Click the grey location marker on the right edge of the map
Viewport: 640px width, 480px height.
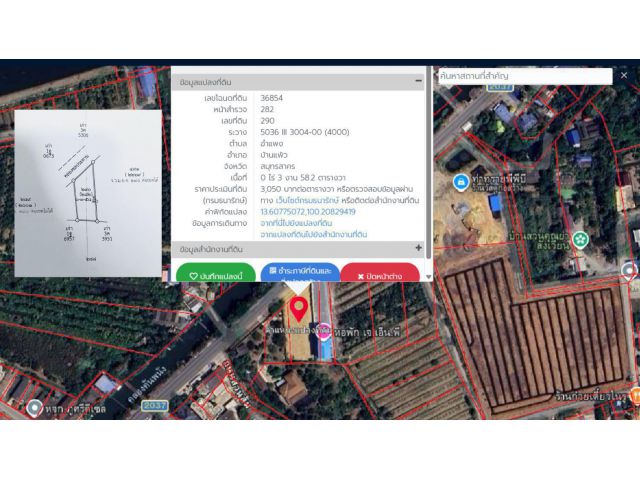coord(629,271)
